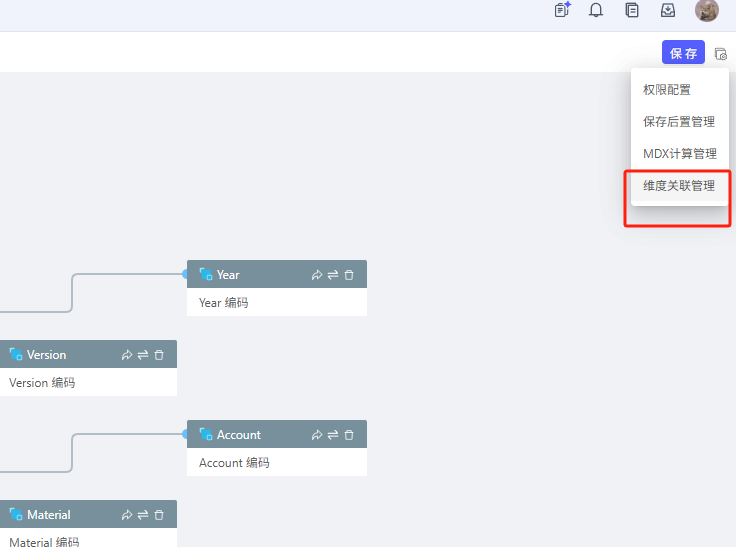Delete the Year dimension node
The height and width of the screenshot is (547, 736).
click(x=349, y=275)
